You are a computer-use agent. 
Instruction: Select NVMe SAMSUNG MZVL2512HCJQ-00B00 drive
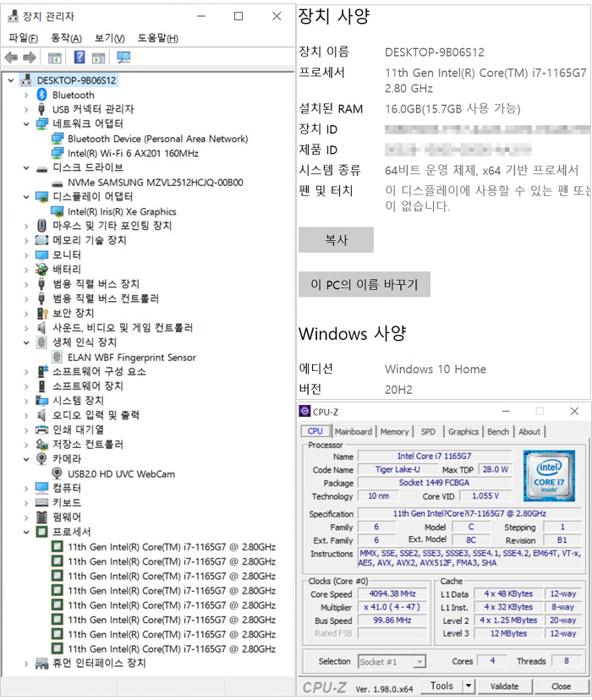pos(156,183)
